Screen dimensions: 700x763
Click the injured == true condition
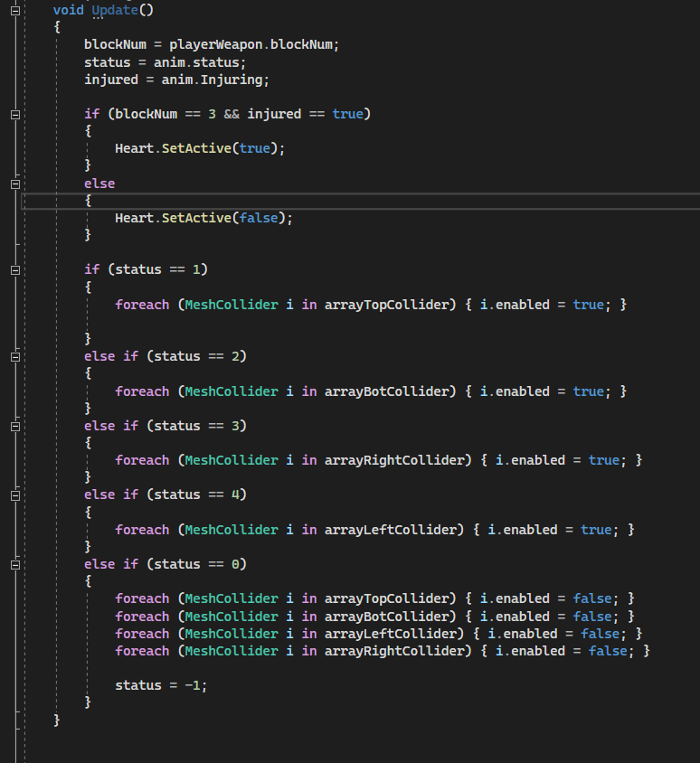[305, 114]
